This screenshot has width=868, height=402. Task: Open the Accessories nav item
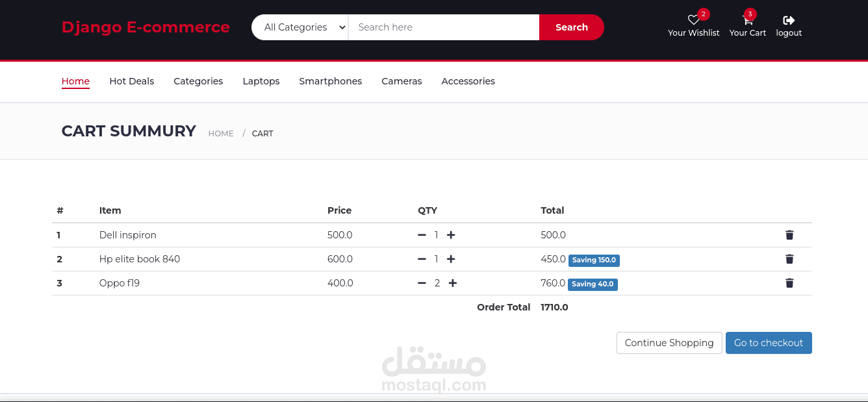pos(468,81)
